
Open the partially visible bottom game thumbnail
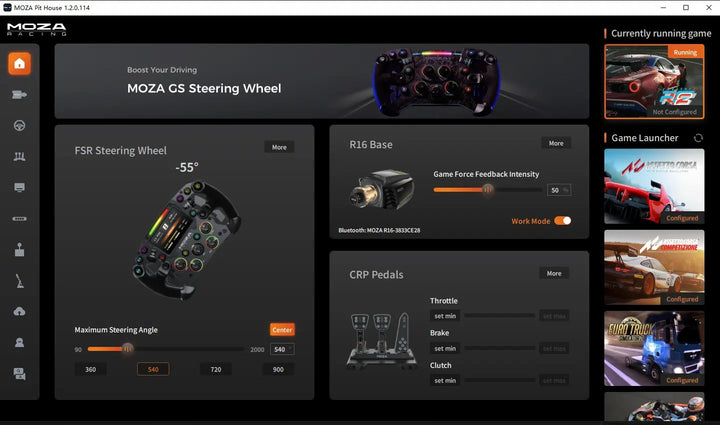pos(654,407)
